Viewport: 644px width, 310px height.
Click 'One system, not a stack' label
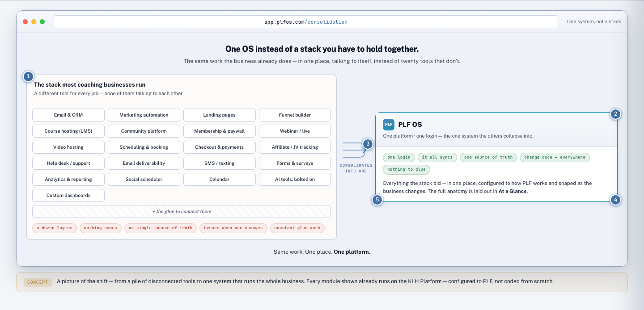click(594, 21)
